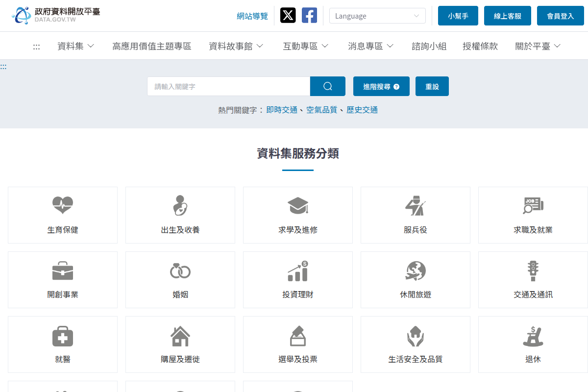This screenshot has height=392, width=588.
Task: Expand the 資料故事館 menu
Action: (236, 46)
